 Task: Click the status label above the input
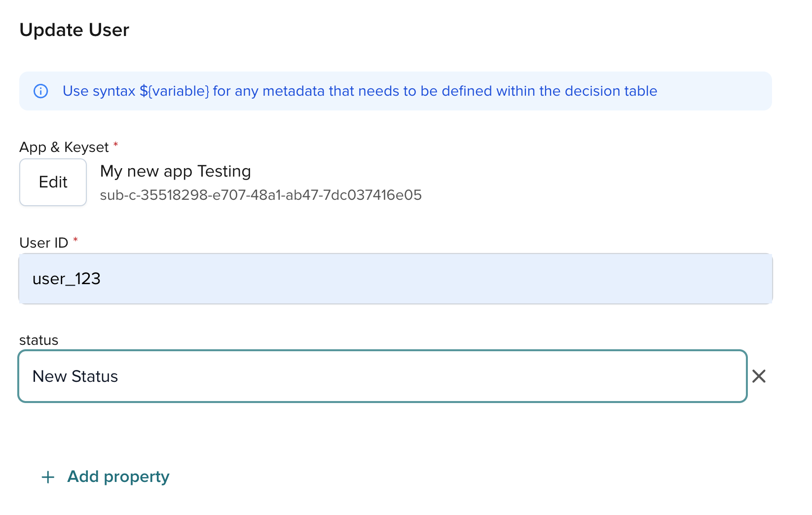(38, 340)
